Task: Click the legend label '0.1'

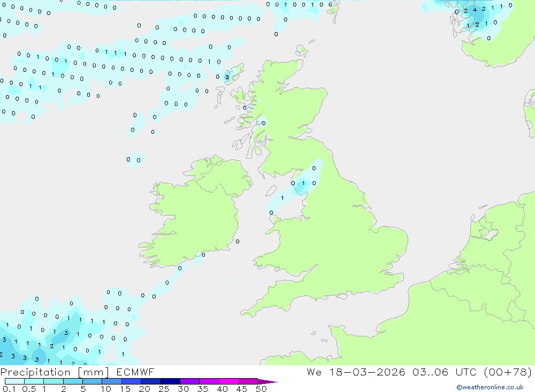Action: (9, 389)
